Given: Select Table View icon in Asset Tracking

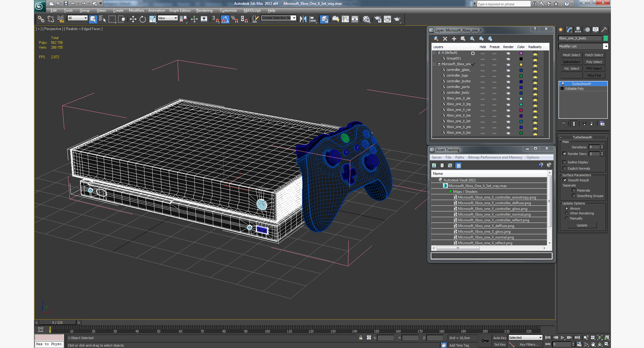Looking at the screenshot, I should [x=458, y=165].
